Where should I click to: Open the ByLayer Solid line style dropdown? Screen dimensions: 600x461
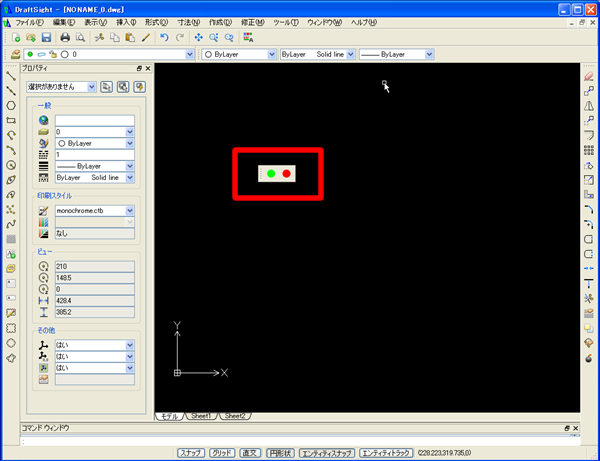point(351,54)
